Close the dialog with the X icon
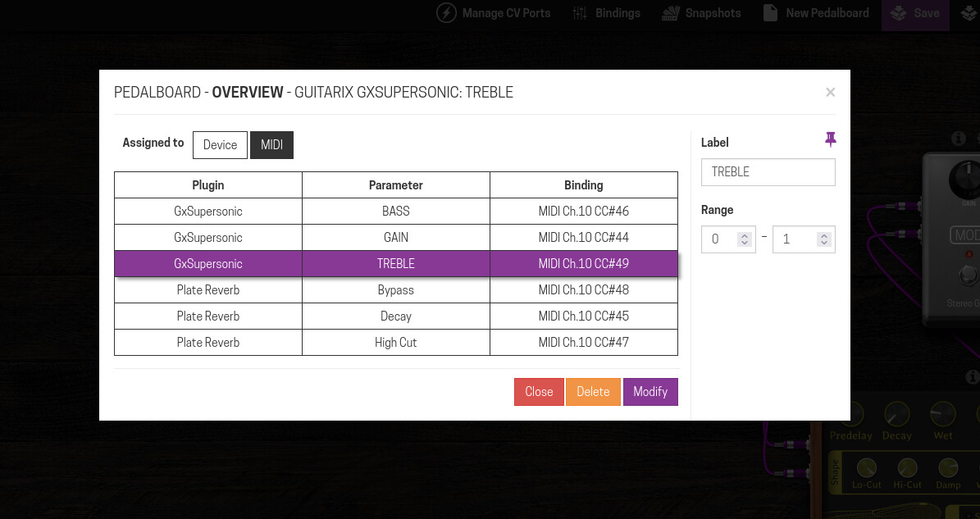Viewport: 980px width, 519px height. 830,93
